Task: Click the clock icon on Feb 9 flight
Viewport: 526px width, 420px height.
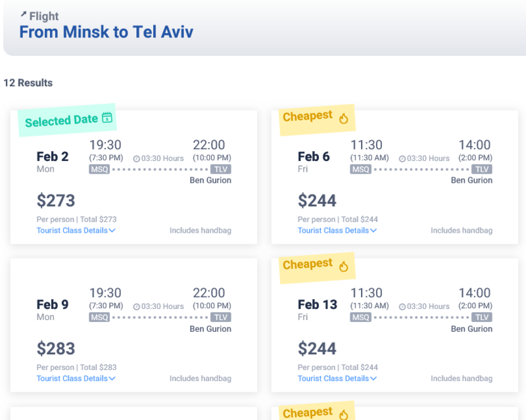Action: click(137, 306)
